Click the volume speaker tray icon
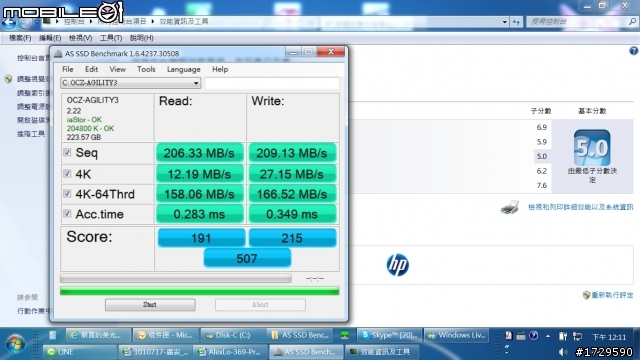Image resolution: width=640 pixels, height=360 pixels. click(x=563, y=352)
